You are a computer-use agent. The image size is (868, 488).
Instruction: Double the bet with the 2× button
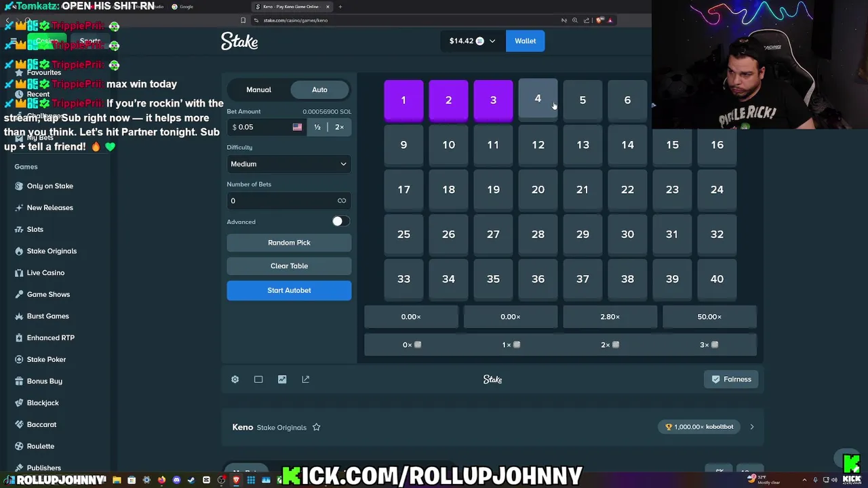click(x=339, y=127)
